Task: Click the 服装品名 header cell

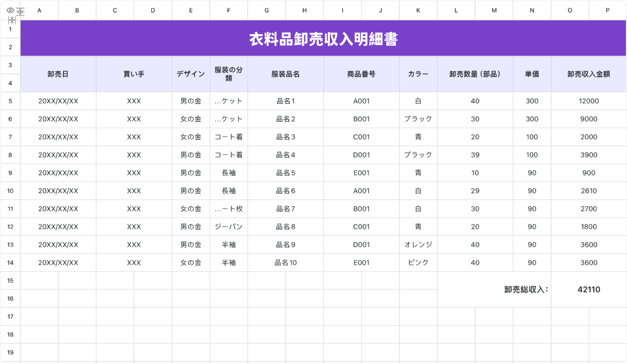Action: 286,74
